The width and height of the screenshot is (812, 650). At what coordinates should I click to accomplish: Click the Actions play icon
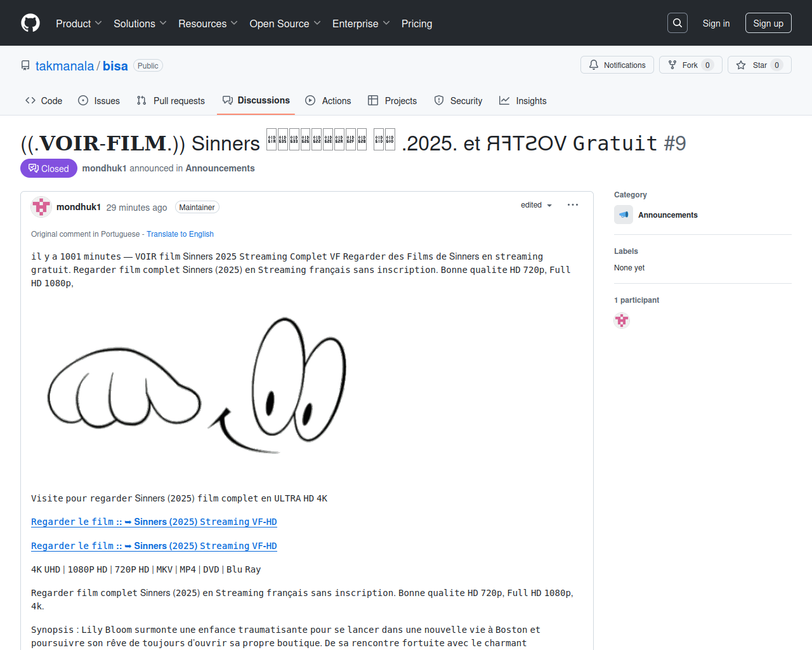(310, 100)
